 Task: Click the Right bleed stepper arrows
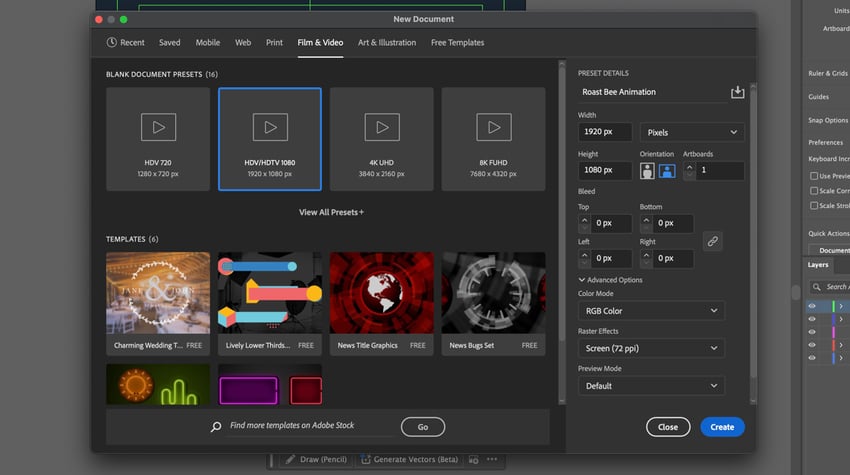[x=646, y=259]
